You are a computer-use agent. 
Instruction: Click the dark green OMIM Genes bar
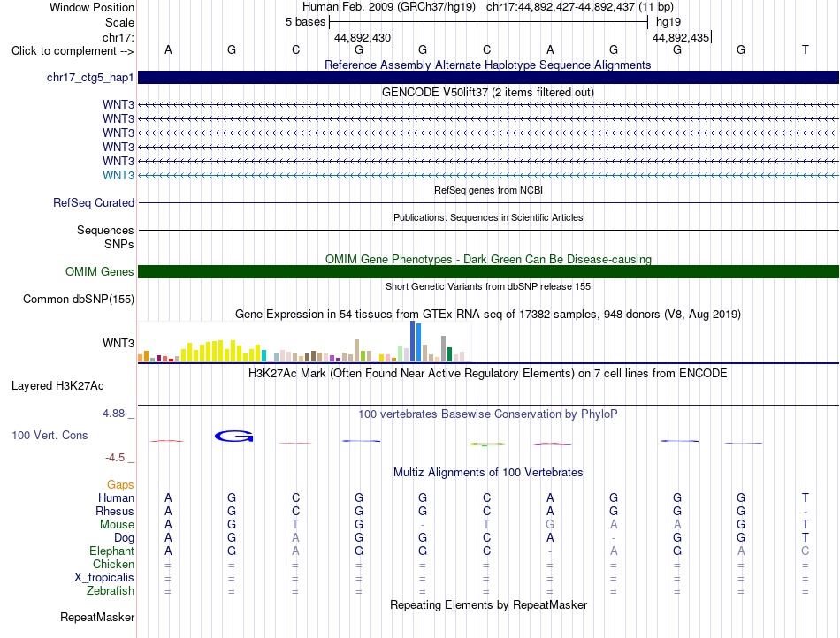(488, 272)
